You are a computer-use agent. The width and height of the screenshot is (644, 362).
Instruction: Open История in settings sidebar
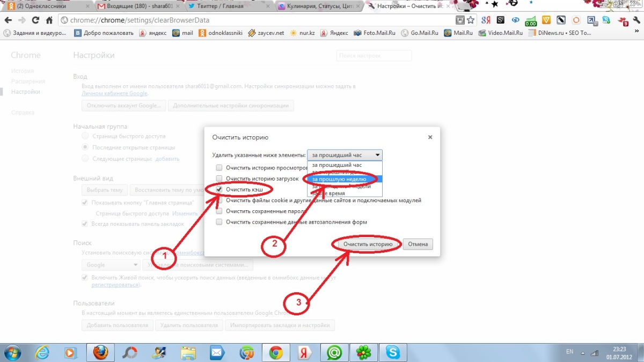point(23,71)
